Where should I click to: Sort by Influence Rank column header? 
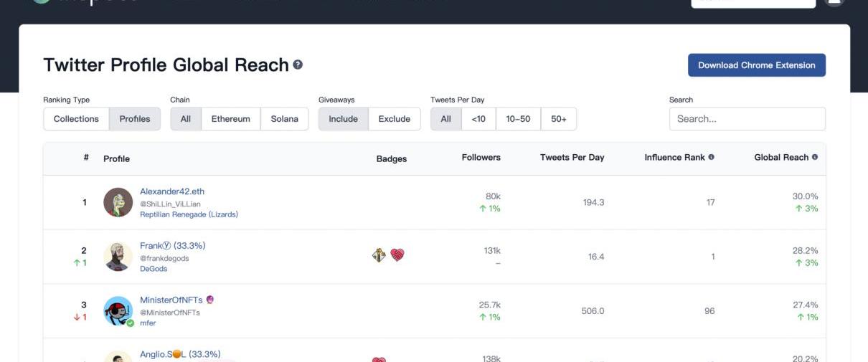[x=675, y=158]
